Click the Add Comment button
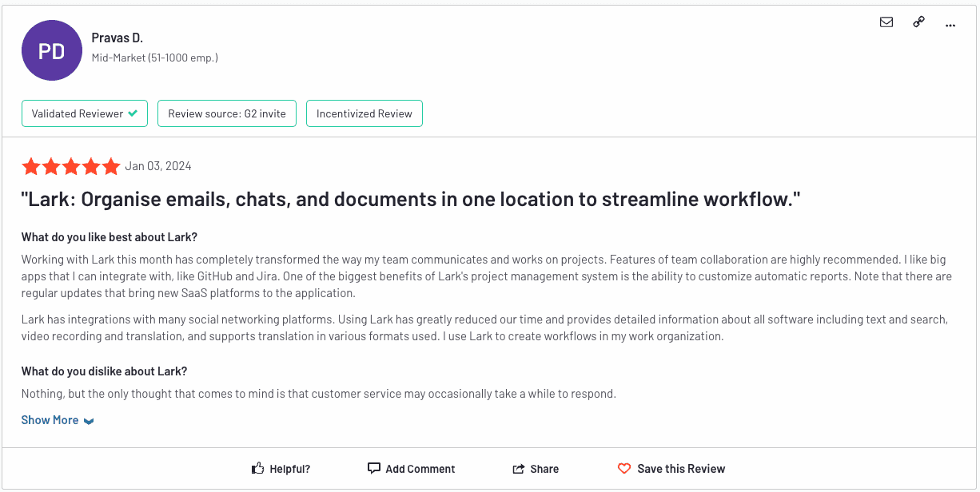This screenshot has width=980, height=492. tap(421, 468)
